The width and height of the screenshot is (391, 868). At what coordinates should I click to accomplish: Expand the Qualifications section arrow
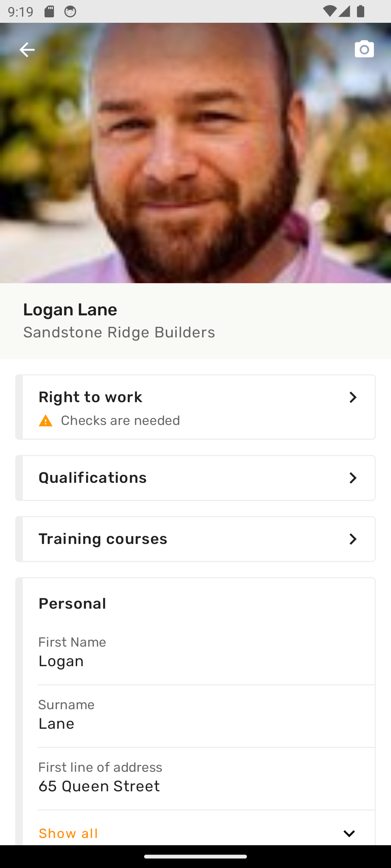(x=353, y=478)
